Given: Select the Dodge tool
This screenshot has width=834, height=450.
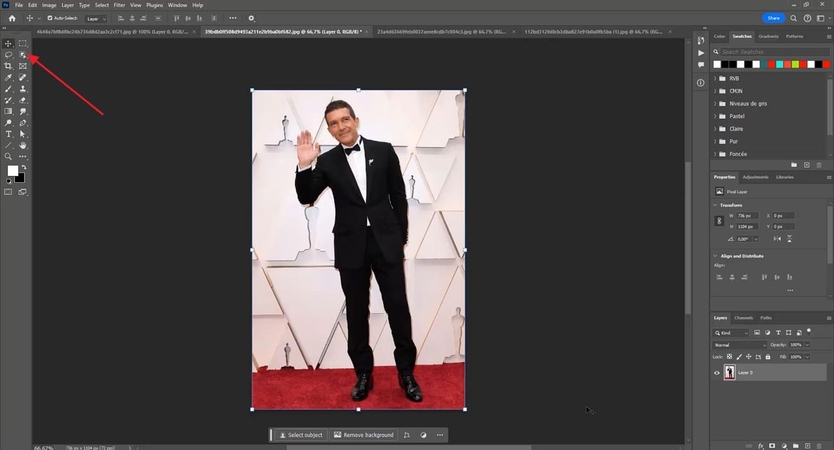Looking at the screenshot, I should click(8, 123).
